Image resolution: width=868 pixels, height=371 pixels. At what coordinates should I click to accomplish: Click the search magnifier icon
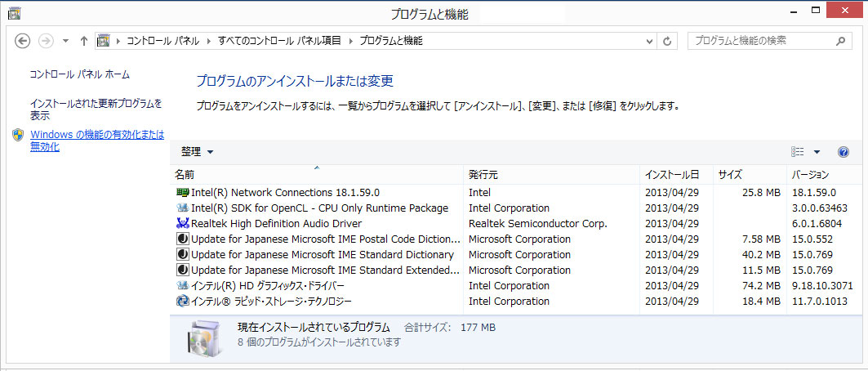click(x=840, y=40)
